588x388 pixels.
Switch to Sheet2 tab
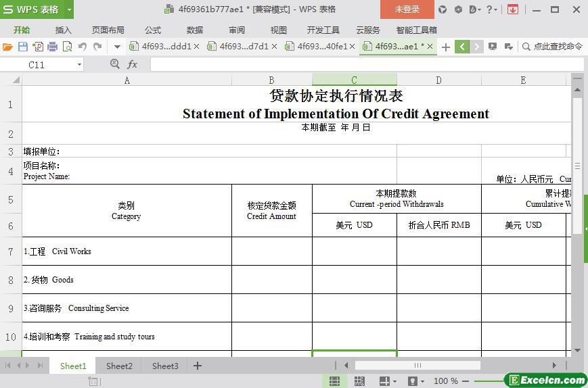119,366
